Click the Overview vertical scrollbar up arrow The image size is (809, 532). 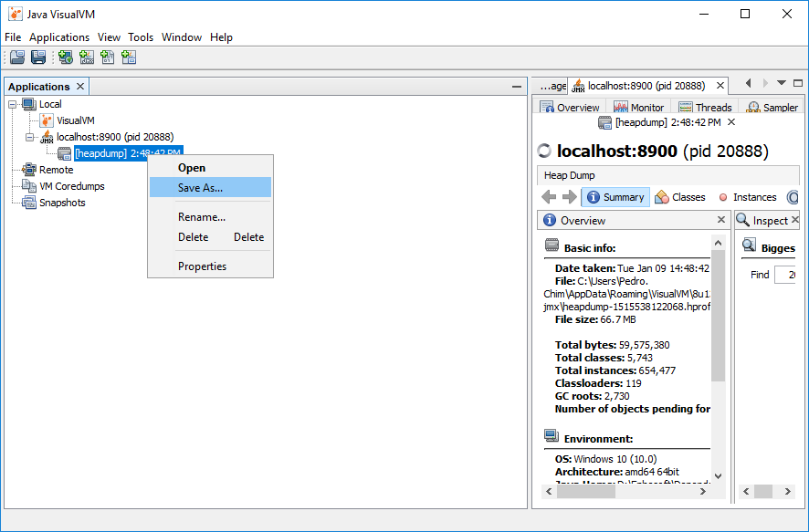tap(718, 243)
